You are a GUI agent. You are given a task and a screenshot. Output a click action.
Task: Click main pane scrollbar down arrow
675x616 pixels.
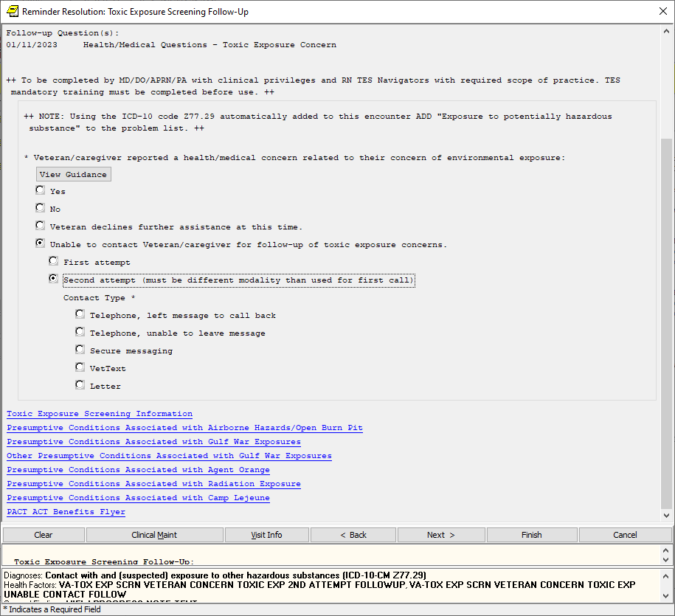[x=666, y=515]
